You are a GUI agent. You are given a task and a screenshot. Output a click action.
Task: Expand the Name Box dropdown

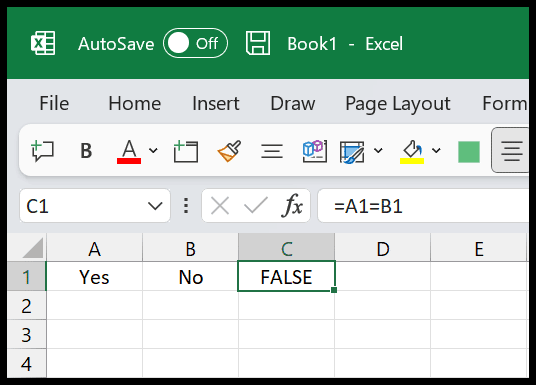click(x=155, y=206)
